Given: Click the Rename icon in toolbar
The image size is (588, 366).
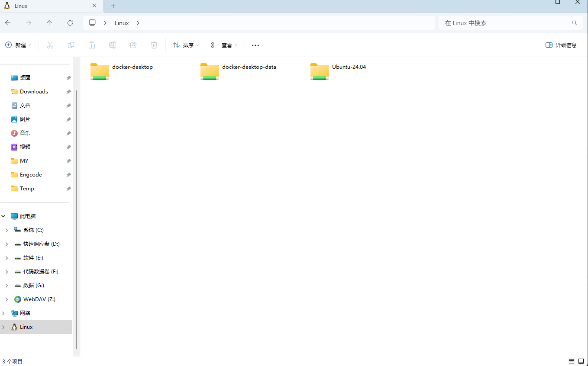Looking at the screenshot, I should pyautogui.click(x=113, y=45).
